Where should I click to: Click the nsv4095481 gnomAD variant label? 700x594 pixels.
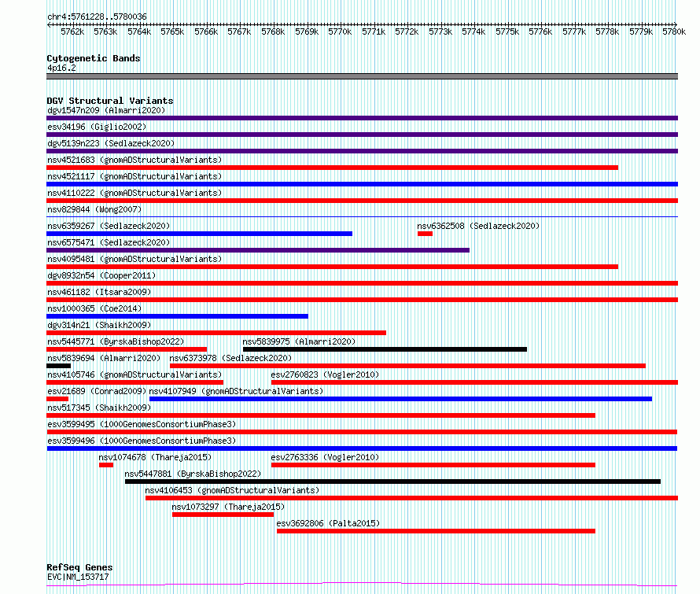point(134,259)
